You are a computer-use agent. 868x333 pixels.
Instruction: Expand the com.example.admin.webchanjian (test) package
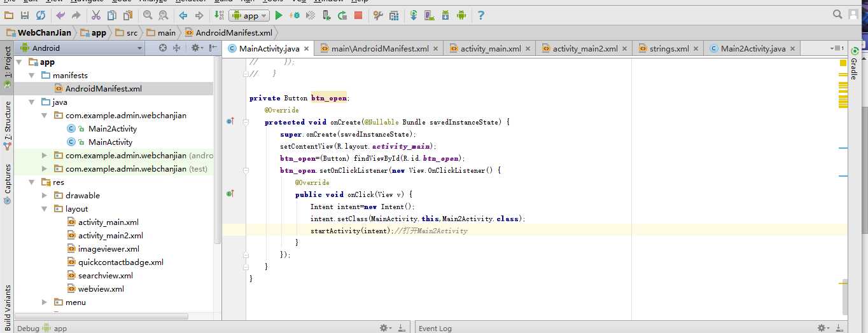point(45,168)
